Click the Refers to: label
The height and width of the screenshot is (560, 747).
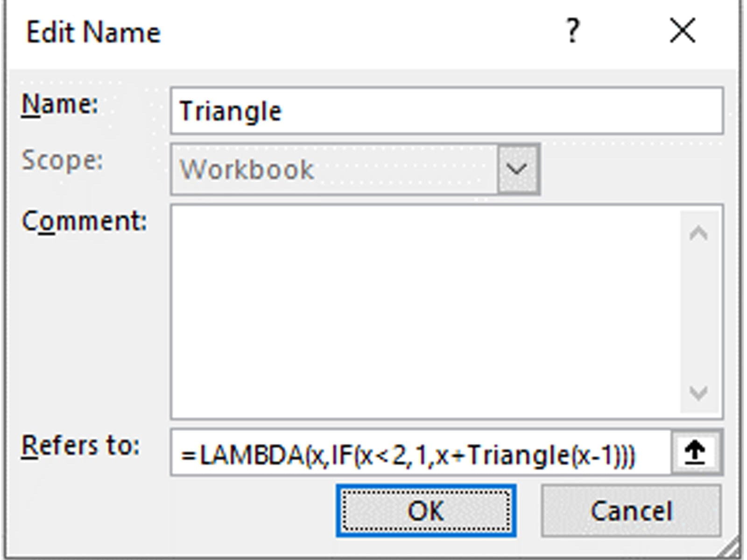pyautogui.click(x=80, y=446)
